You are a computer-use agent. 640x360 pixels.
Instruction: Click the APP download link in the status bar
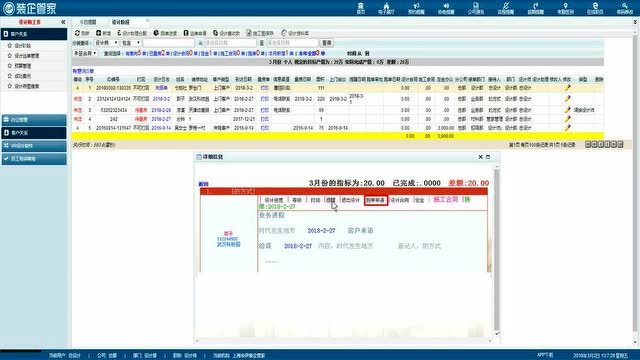coord(545,356)
